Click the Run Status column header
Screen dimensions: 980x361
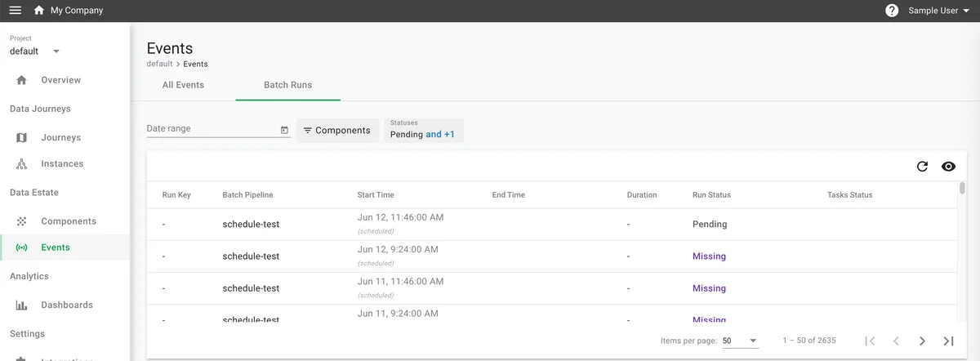(x=711, y=195)
